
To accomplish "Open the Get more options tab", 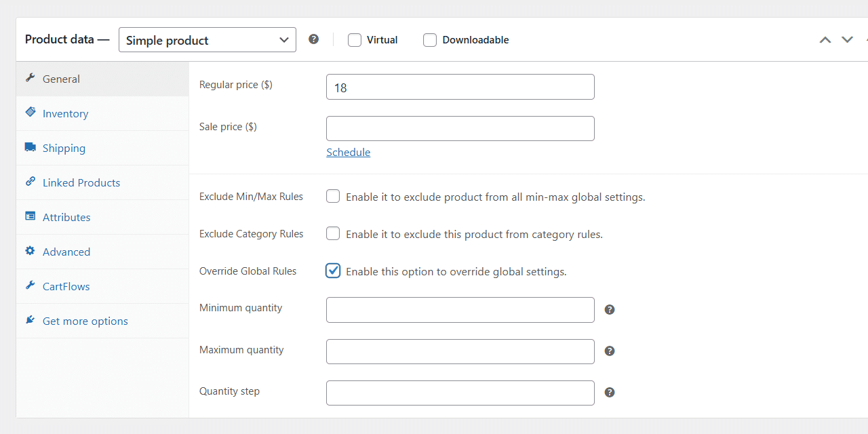I will [102, 321].
